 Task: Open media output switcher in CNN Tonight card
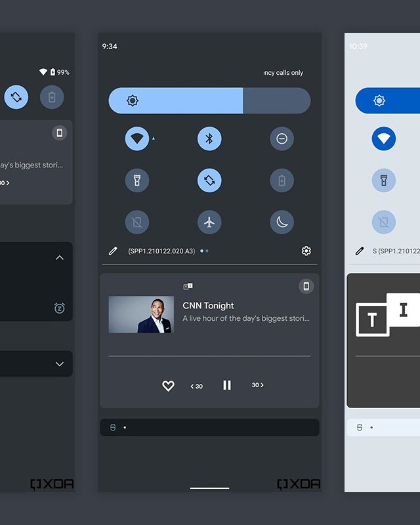[x=306, y=286]
